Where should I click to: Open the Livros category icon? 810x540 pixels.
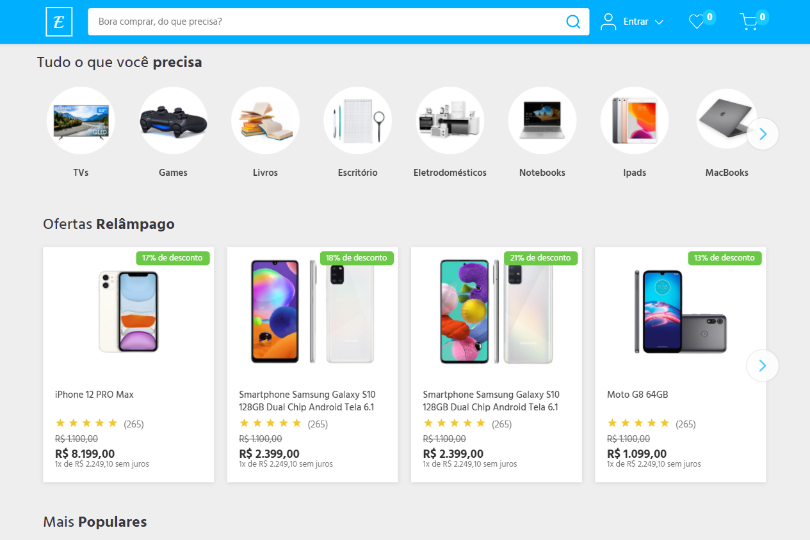coord(265,120)
